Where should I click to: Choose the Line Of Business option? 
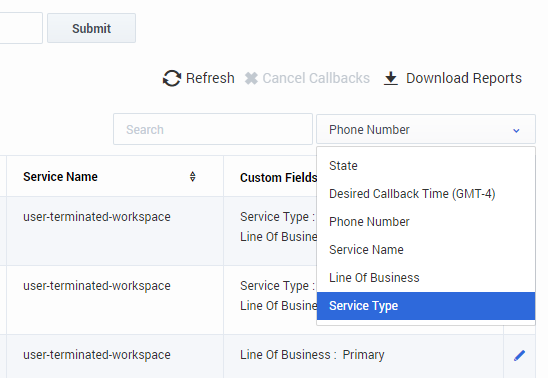(426, 277)
